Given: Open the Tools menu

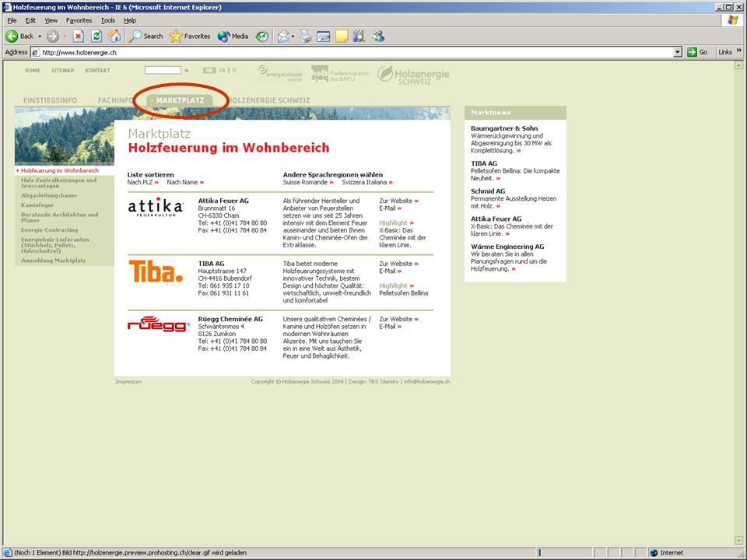Looking at the screenshot, I should point(108,20).
